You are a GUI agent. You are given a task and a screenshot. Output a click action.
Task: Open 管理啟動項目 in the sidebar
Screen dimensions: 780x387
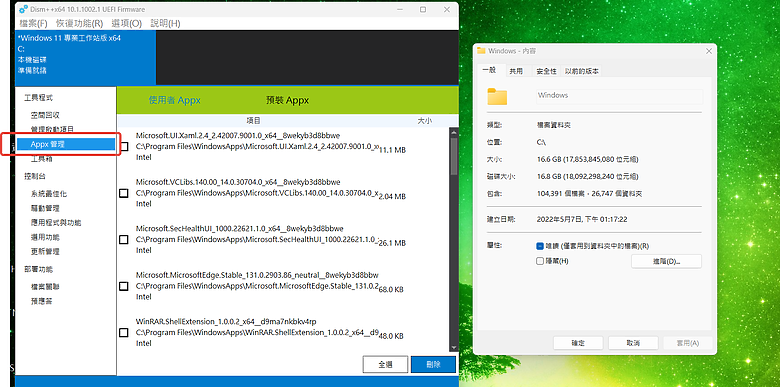(52, 129)
